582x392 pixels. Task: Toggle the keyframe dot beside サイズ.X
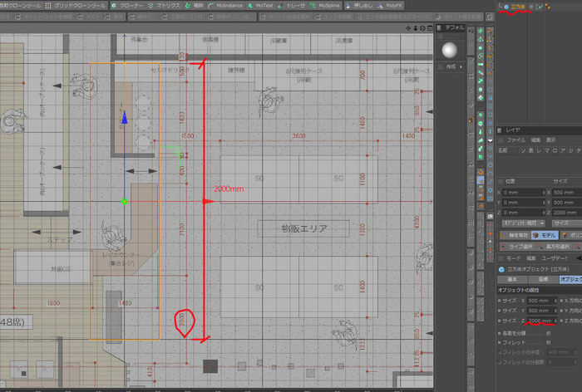[499, 301]
